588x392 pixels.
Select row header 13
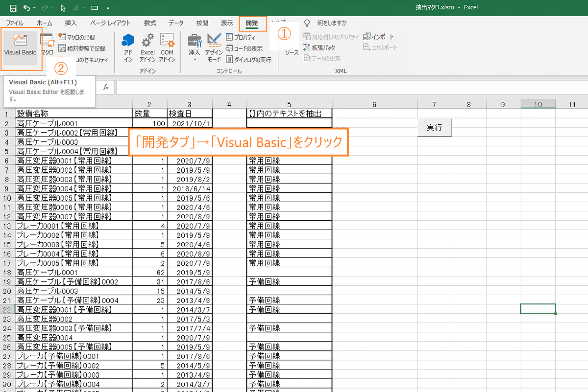pos(7,226)
